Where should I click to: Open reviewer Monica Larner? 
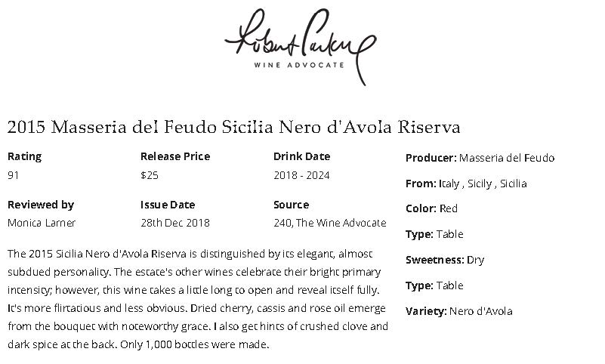pyautogui.click(x=42, y=223)
